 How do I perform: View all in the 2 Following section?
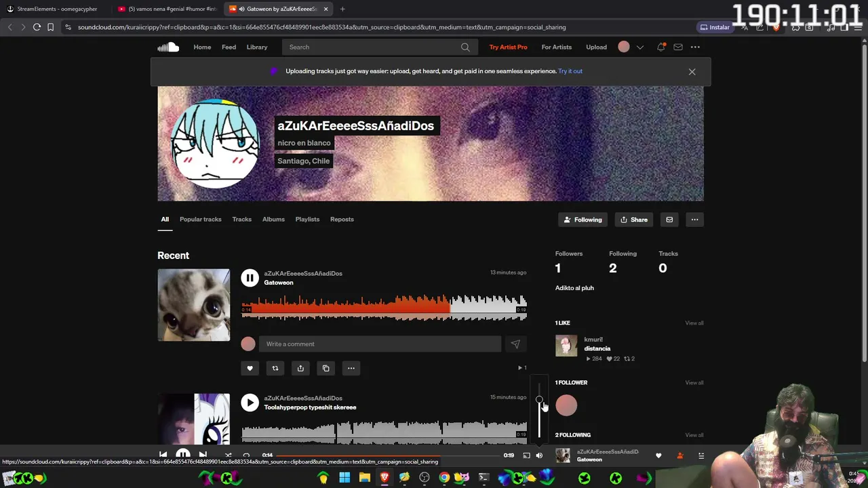click(694, 434)
